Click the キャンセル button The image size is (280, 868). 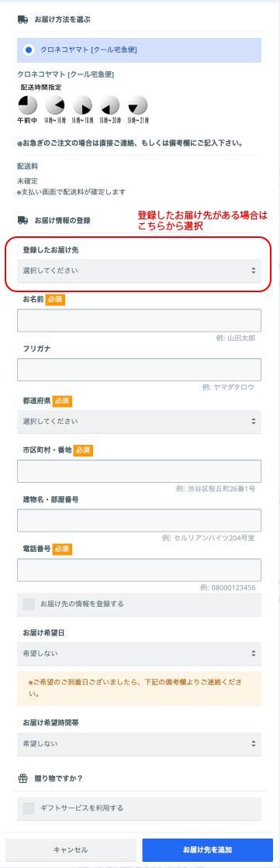71,849
